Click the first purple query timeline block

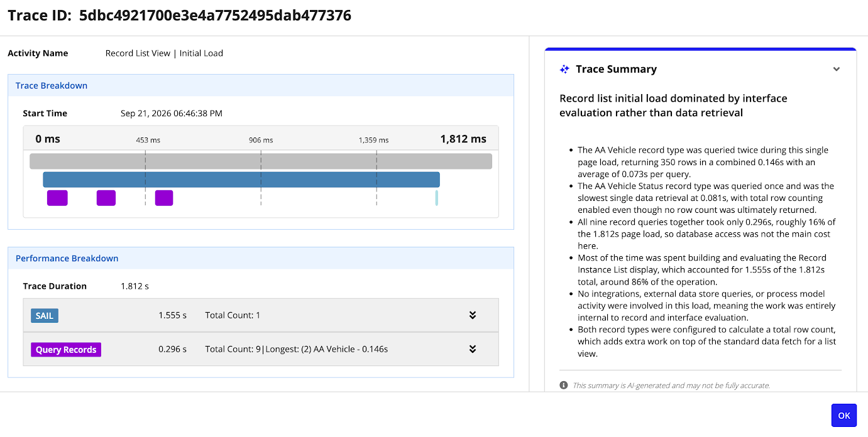pyautogui.click(x=57, y=198)
